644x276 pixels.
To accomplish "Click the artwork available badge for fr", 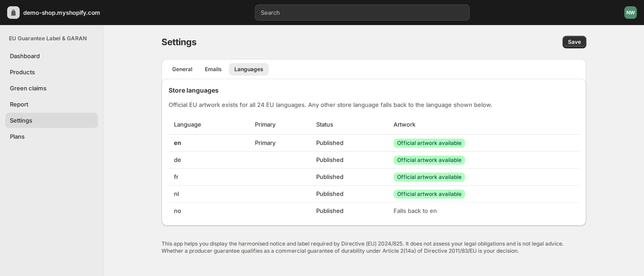I will [x=429, y=177].
